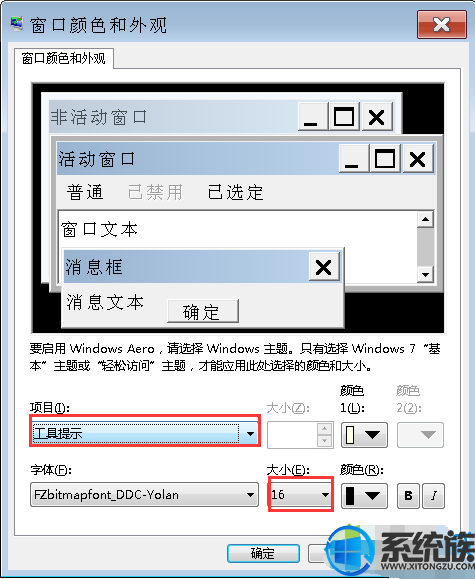Image resolution: width=475 pixels, height=579 pixels.
Task: Open the 项目 item dropdown showing 工具提示
Action: (x=145, y=433)
